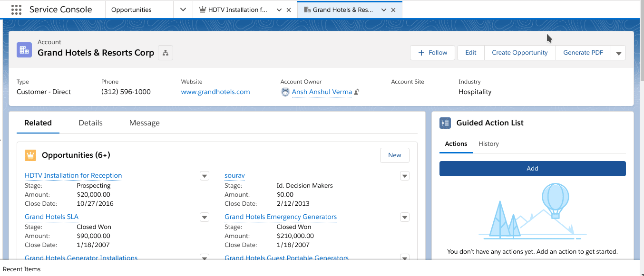Open Grand Hotels Emergency Generators link

pyautogui.click(x=281, y=217)
